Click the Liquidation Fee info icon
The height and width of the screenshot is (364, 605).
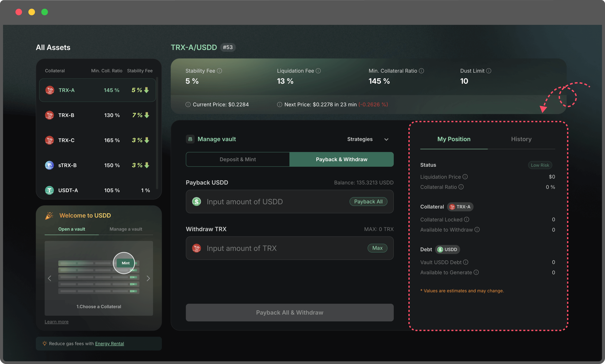pos(318,71)
